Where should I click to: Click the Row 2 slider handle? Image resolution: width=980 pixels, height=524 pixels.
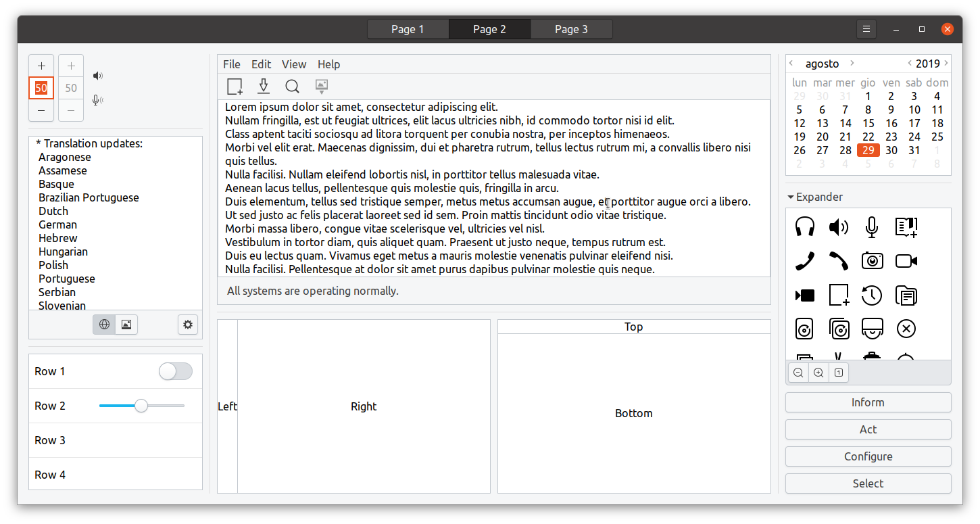pos(141,406)
